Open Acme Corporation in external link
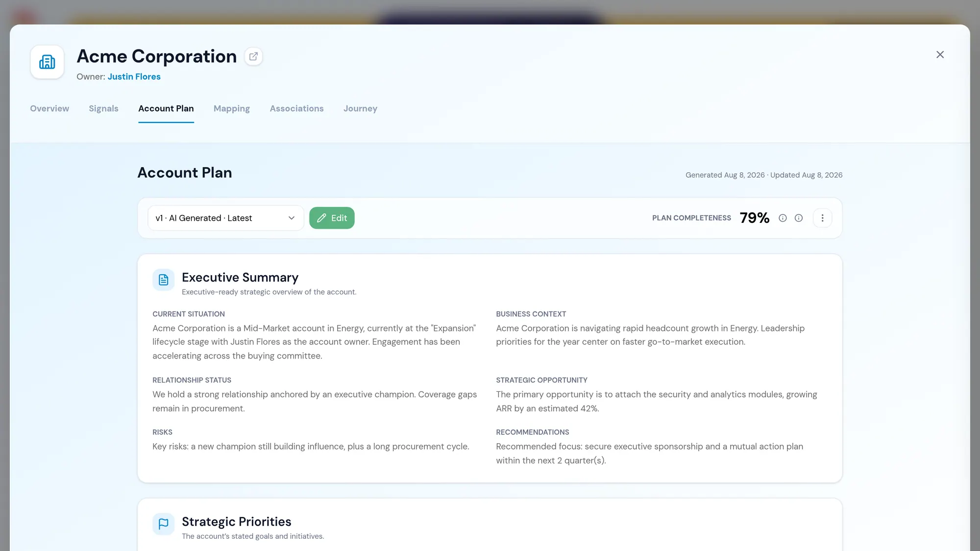 pos(253,56)
